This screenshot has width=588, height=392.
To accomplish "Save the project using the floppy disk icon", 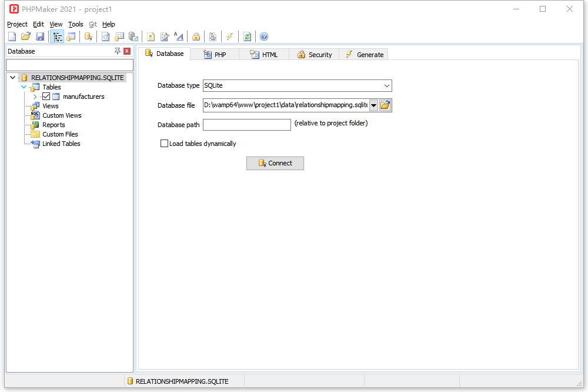I will point(40,36).
